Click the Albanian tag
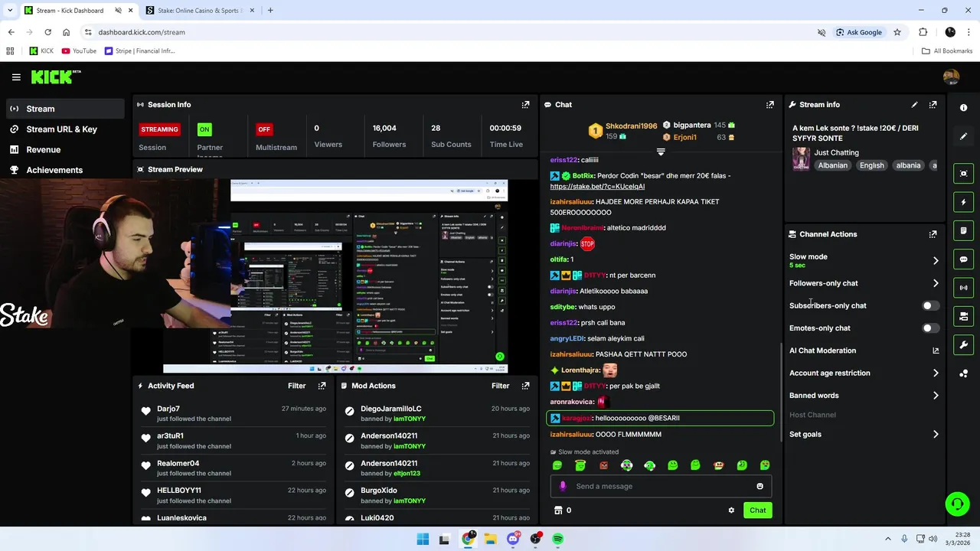Viewport: 980px width, 551px height. [833, 165]
